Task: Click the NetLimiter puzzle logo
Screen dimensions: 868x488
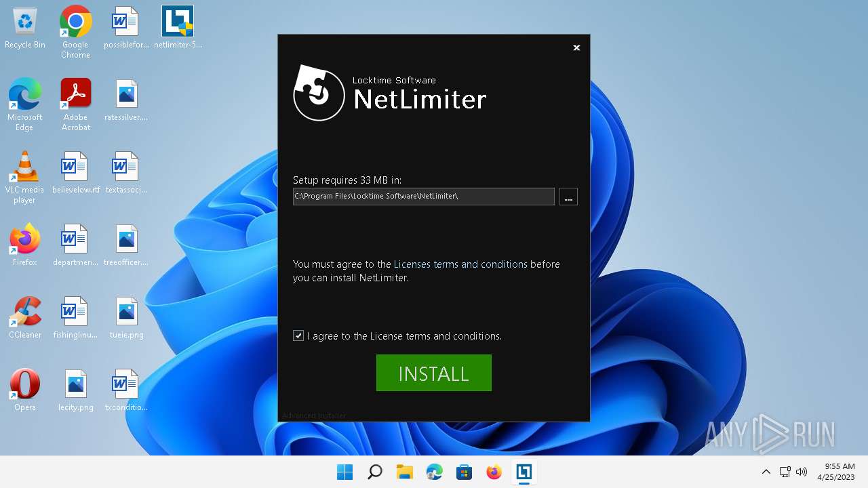Action: (x=319, y=93)
